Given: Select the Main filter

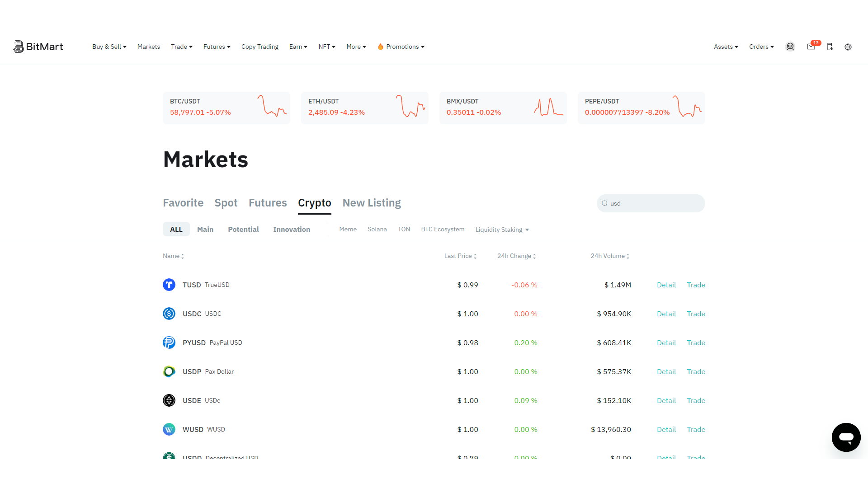Looking at the screenshot, I should 205,230.
